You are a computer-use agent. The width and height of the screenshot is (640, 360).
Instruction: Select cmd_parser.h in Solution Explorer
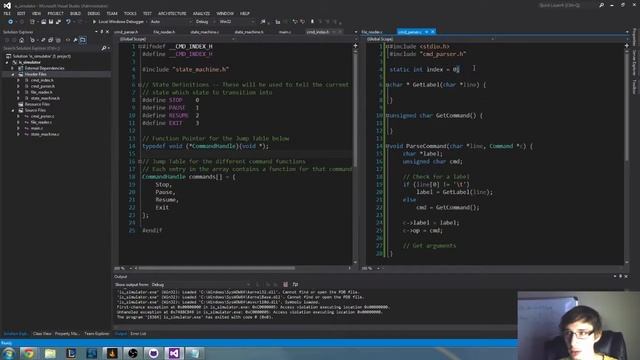43,87
